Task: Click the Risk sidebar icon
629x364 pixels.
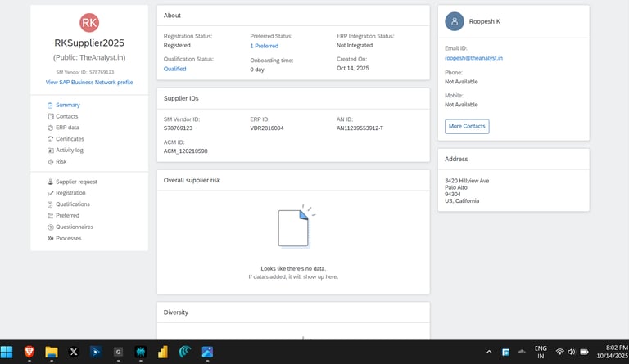Action: tap(50, 162)
